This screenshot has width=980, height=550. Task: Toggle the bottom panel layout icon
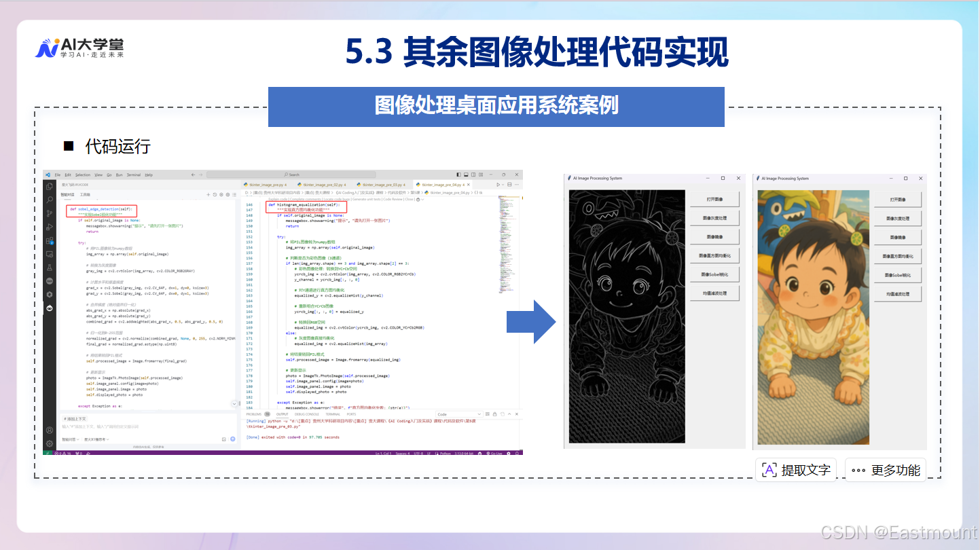pos(466,175)
